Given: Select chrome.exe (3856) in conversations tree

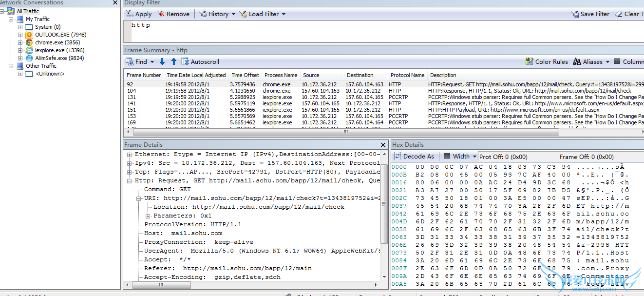Looking at the screenshot, I should [x=57, y=42].
